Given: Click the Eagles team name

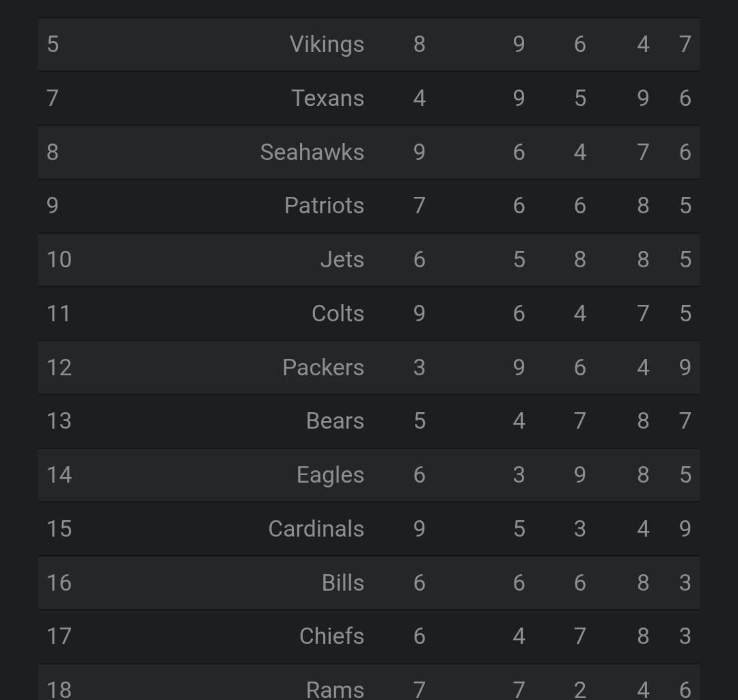Looking at the screenshot, I should (x=330, y=474).
